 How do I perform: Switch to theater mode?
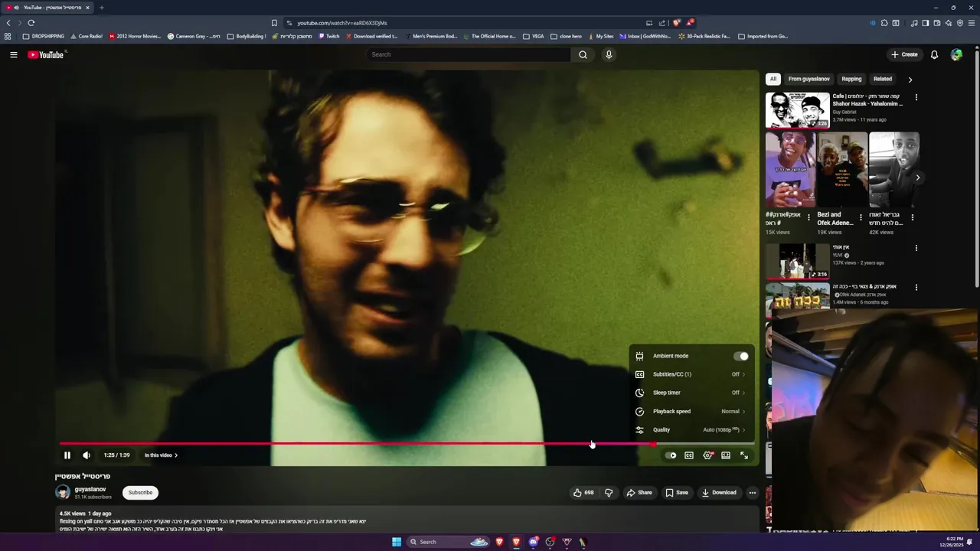(x=726, y=455)
